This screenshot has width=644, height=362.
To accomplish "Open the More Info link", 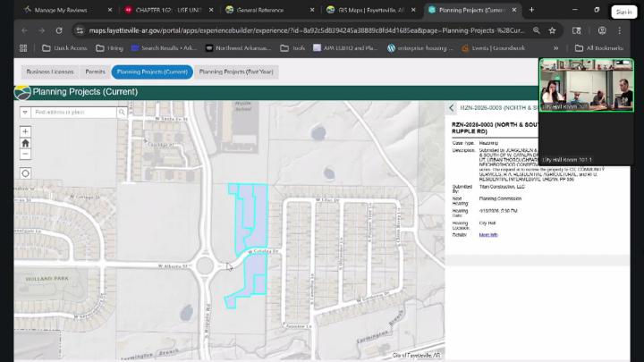I will pos(488,235).
